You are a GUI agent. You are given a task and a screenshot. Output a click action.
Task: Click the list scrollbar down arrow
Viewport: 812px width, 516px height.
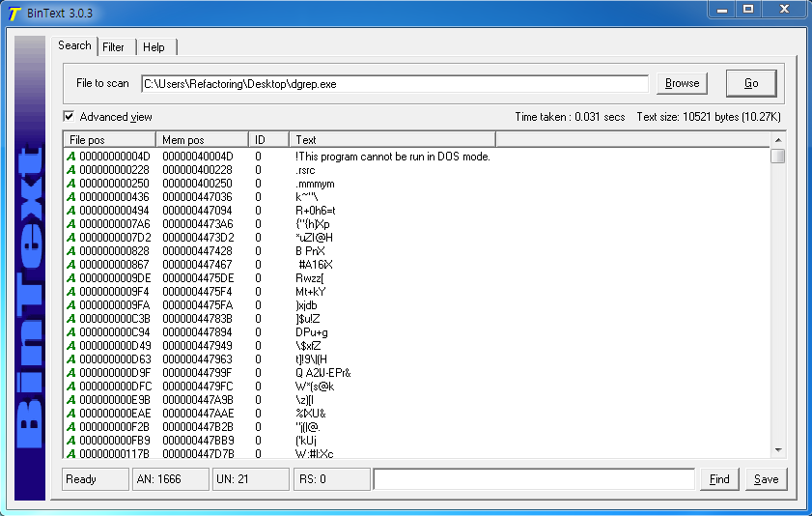coord(778,450)
